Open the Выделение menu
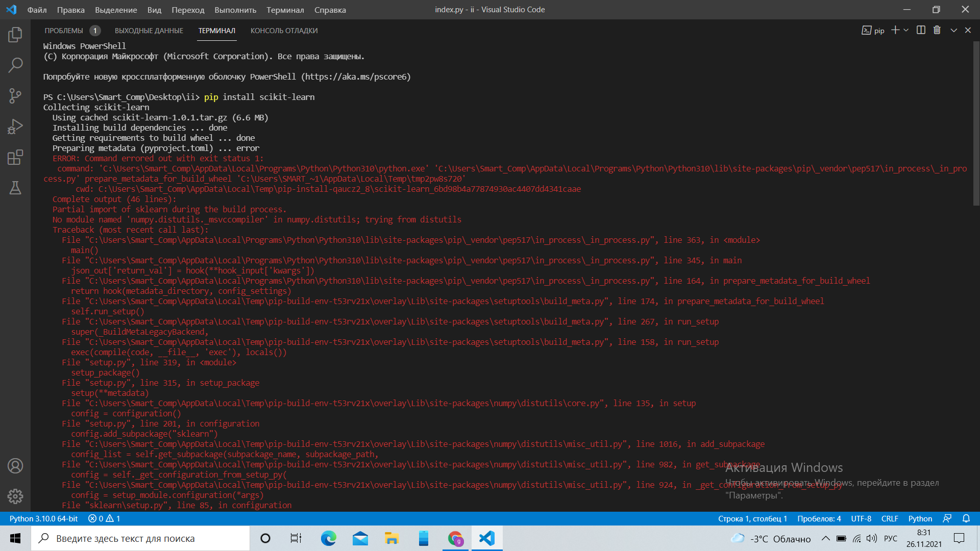 (116, 10)
